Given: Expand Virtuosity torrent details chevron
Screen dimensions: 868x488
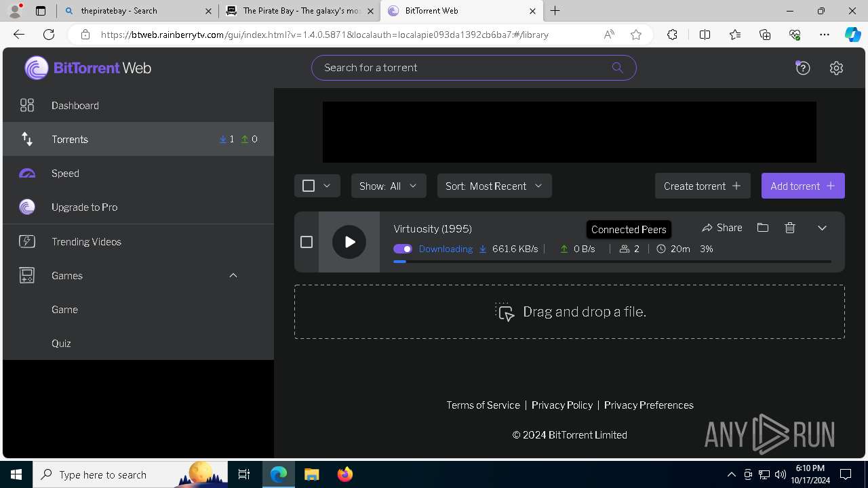Looking at the screenshot, I should (x=822, y=228).
